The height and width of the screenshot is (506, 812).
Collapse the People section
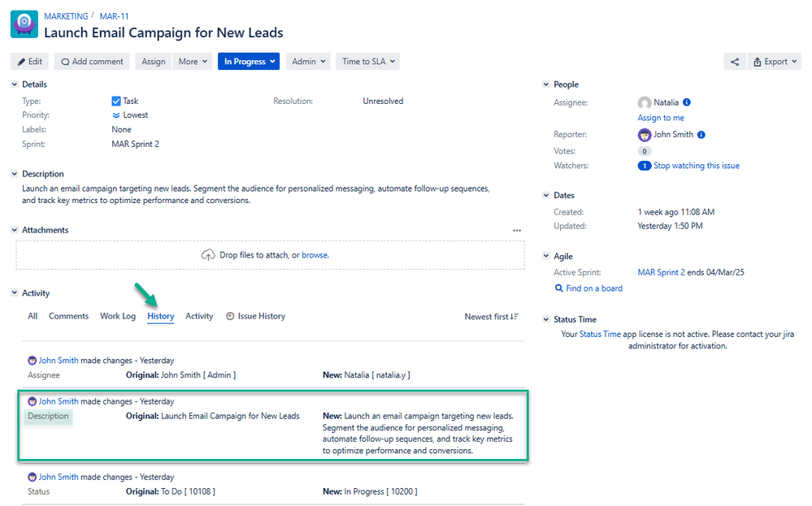(546, 84)
